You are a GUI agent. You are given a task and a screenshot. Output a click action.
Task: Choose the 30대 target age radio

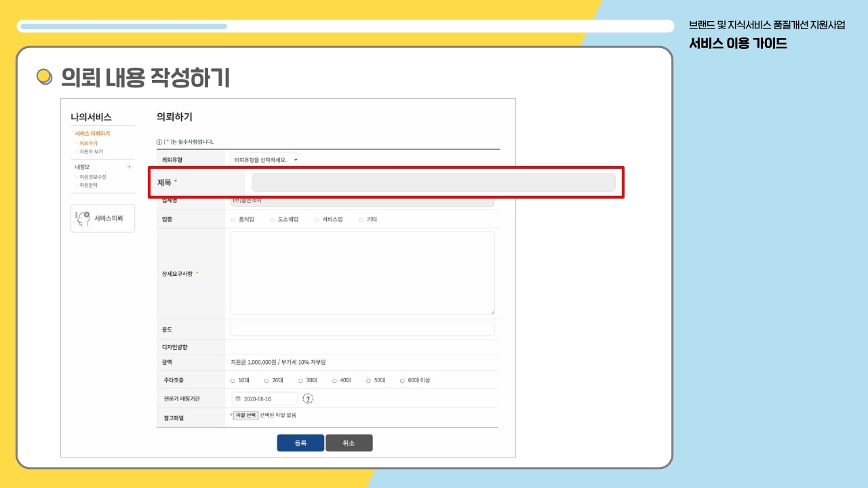pos(300,381)
